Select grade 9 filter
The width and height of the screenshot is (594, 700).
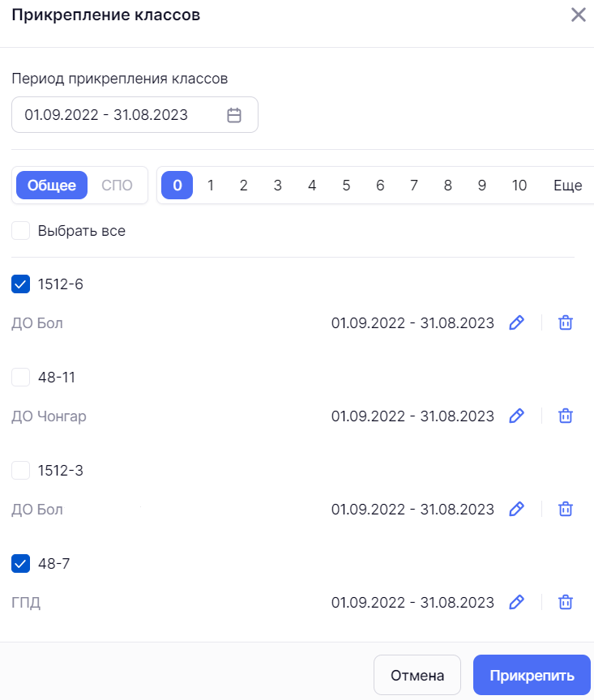pyautogui.click(x=482, y=186)
